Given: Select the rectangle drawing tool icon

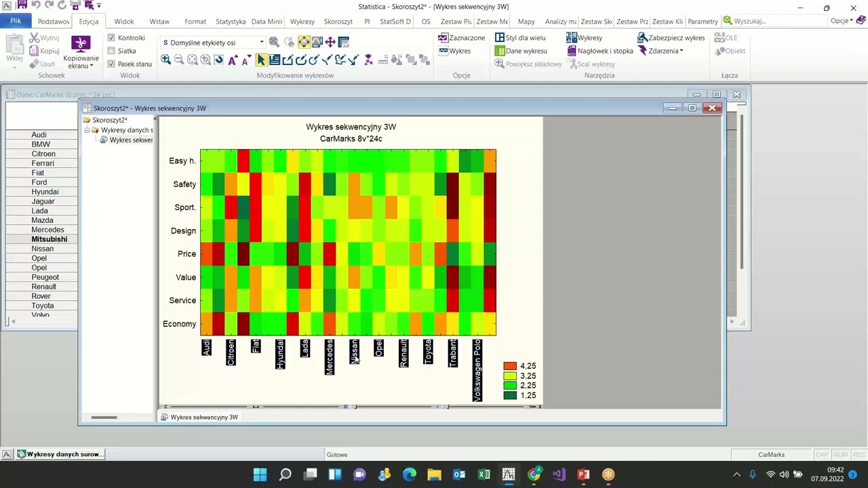Looking at the screenshot, I should pyautogui.click(x=288, y=60).
